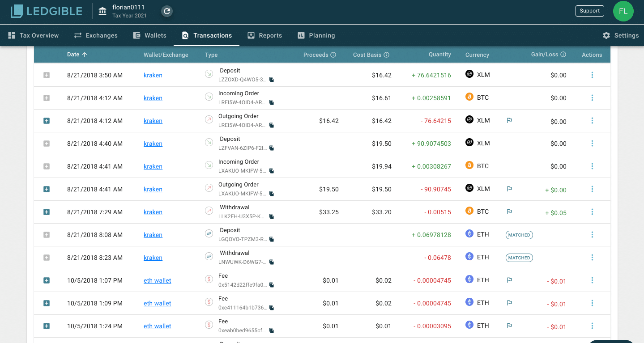
Task: Click the BTC currency icon in 7:29 AM row
Action: 469,211
